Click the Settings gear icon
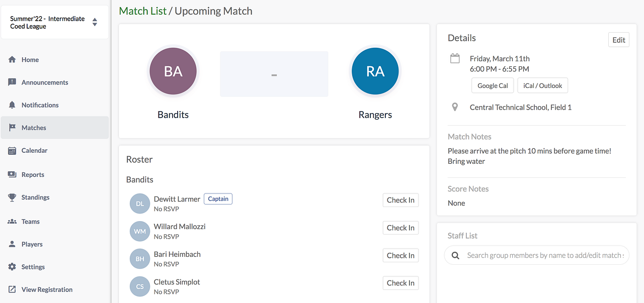Viewport: 644px width, 303px height. pyautogui.click(x=12, y=267)
